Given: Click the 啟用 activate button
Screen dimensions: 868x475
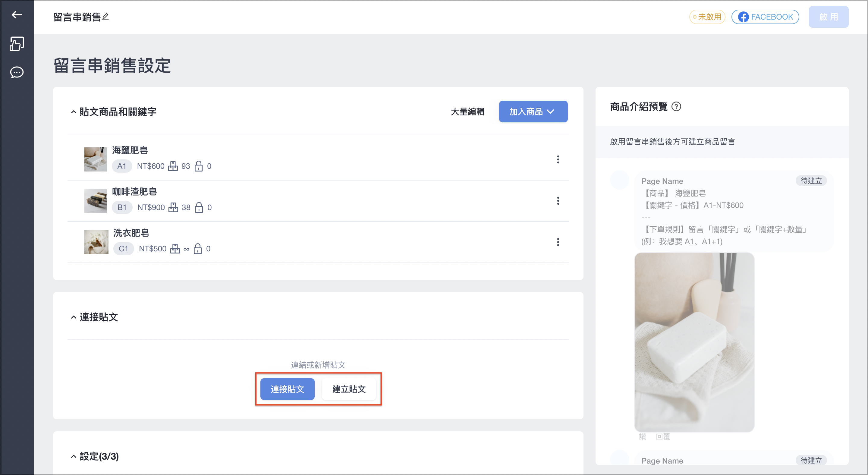Looking at the screenshot, I should coord(828,17).
